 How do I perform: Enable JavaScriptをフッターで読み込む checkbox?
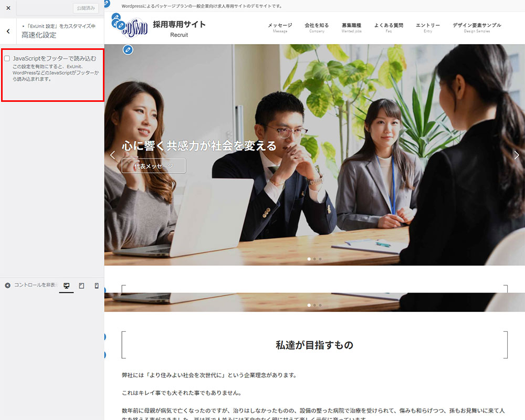coord(7,59)
